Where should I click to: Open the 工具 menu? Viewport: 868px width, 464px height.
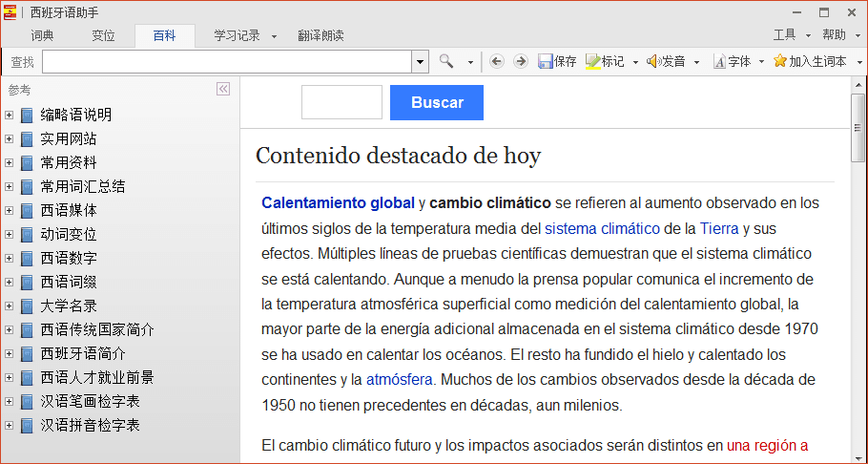tap(784, 35)
